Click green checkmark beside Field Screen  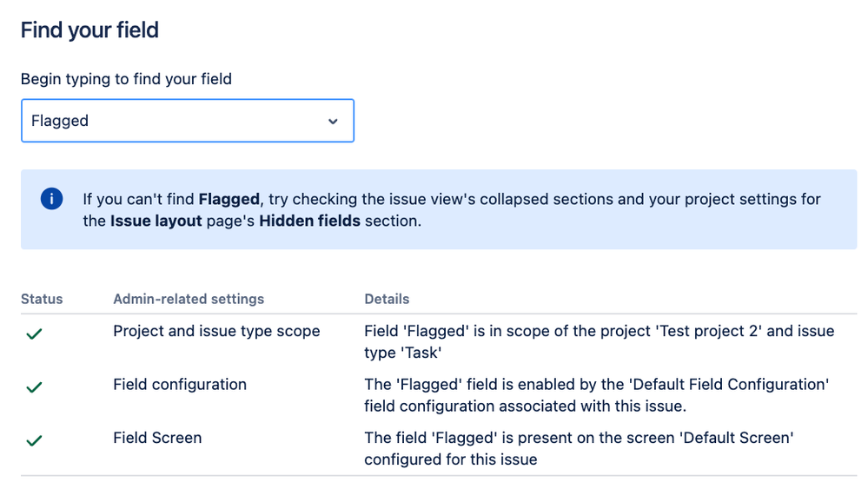pos(35,440)
